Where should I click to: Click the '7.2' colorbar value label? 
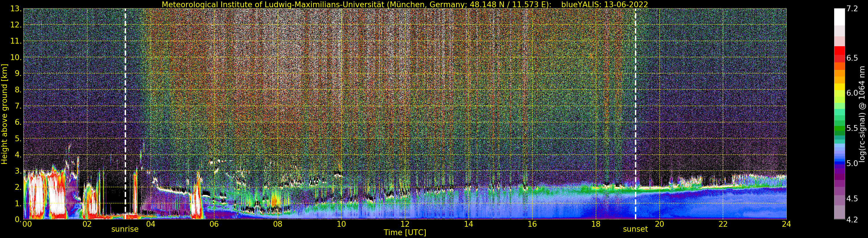(x=852, y=9)
